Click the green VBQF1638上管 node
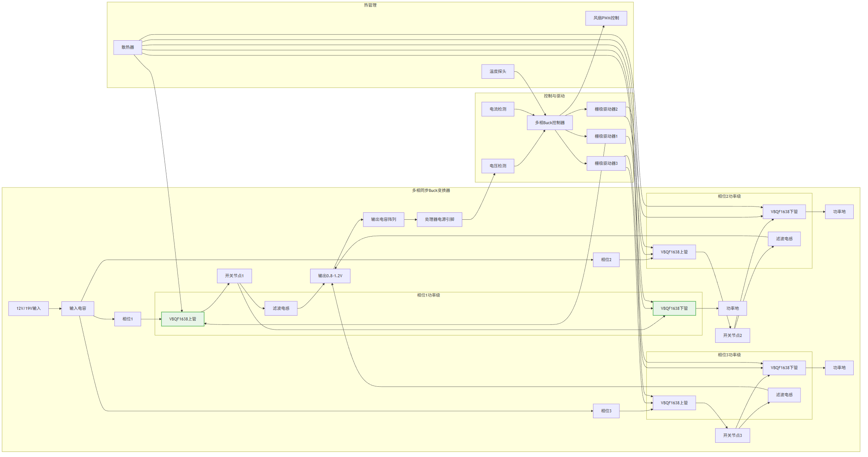The height and width of the screenshot is (457, 868). tap(183, 319)
